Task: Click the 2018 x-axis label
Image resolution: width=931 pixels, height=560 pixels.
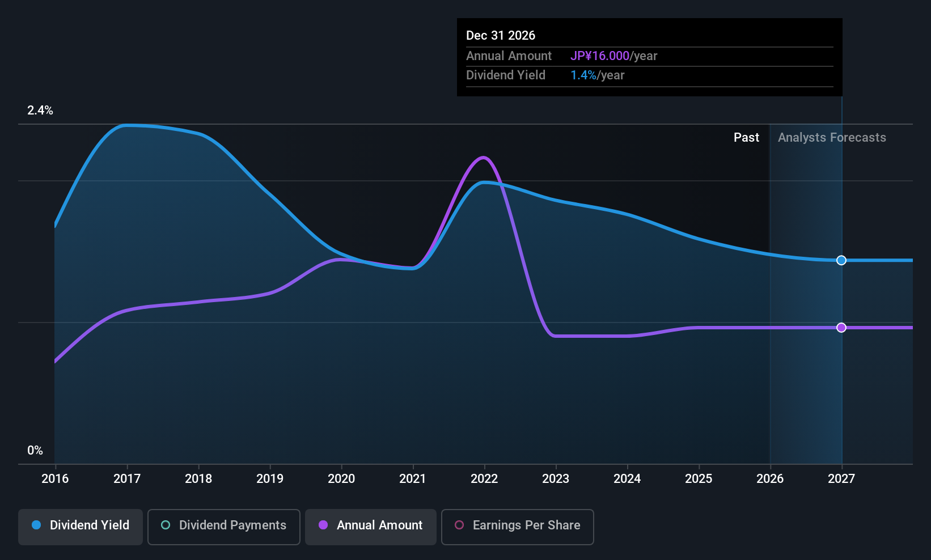Action: (x=198, y=479)
